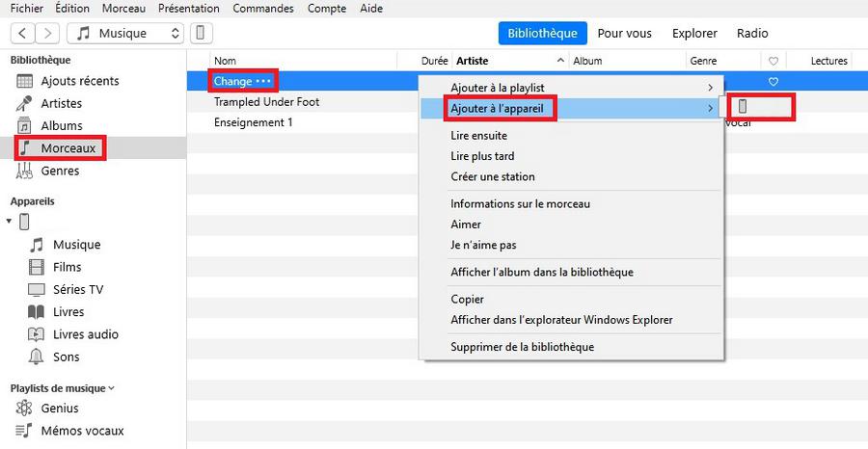Select the song Enseignement 1

pos(253,122)
